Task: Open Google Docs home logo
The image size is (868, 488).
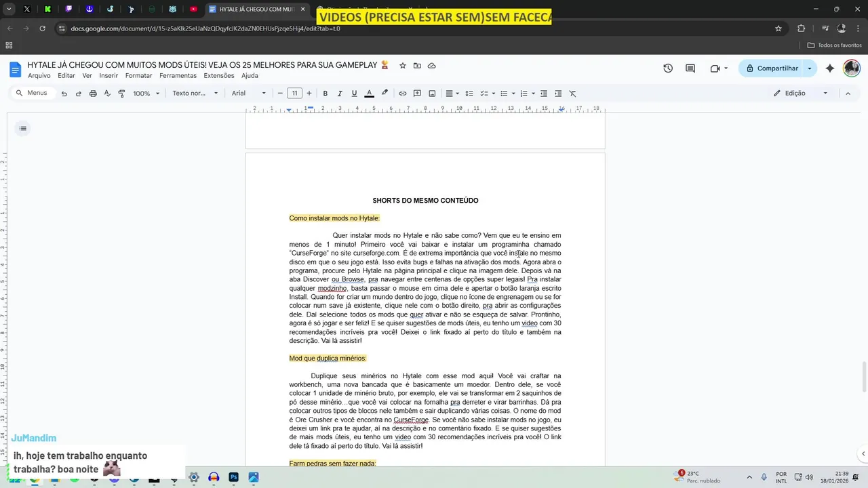Action: [x=15, y=69]
